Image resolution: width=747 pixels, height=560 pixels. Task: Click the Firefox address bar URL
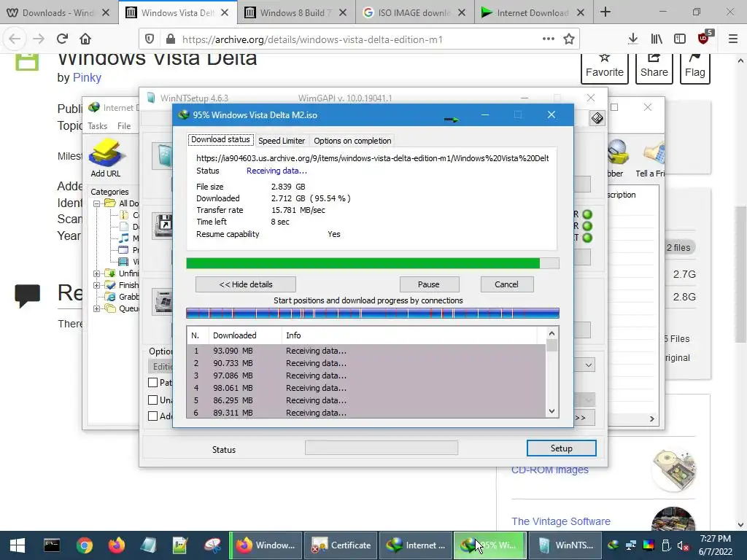312,39
